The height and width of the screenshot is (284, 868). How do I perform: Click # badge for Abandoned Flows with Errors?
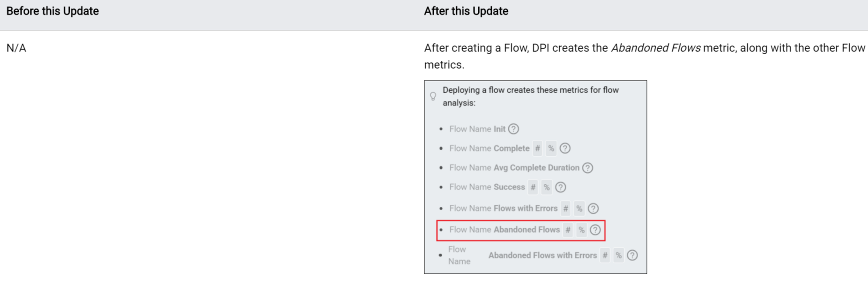click(605, 255)
